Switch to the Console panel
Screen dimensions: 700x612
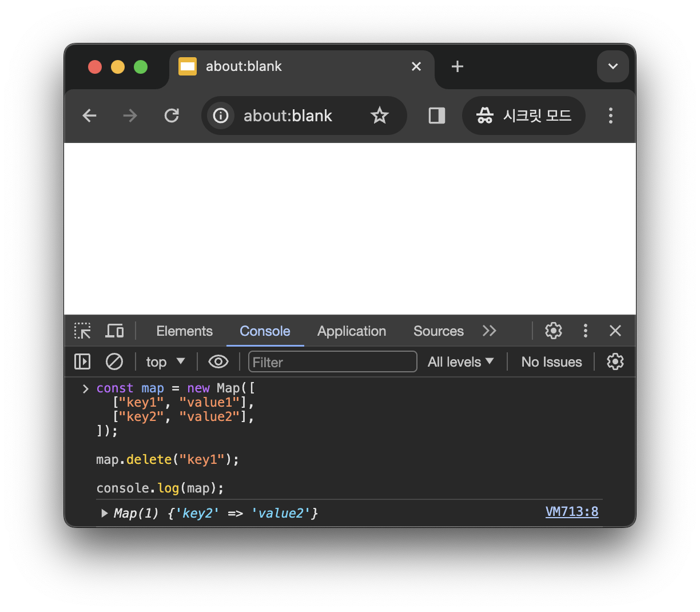point(265,331)
